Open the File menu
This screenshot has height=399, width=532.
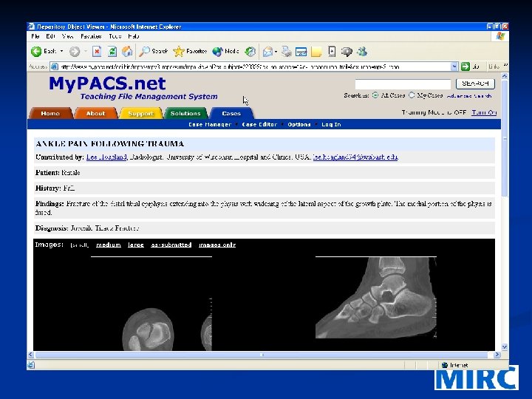coord(35,36)
